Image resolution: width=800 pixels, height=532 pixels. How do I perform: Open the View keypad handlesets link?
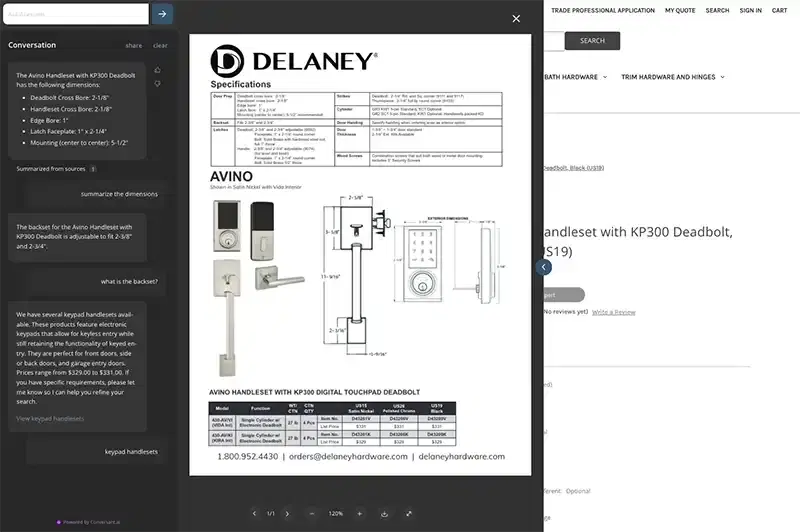pos(50,419)
